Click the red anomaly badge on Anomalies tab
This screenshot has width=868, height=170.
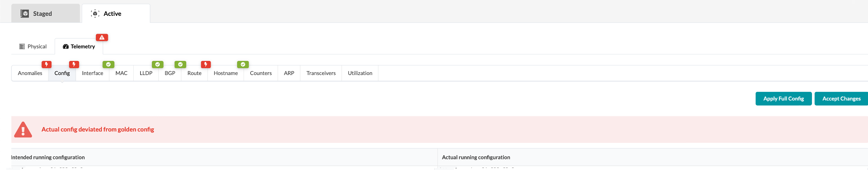46,64
